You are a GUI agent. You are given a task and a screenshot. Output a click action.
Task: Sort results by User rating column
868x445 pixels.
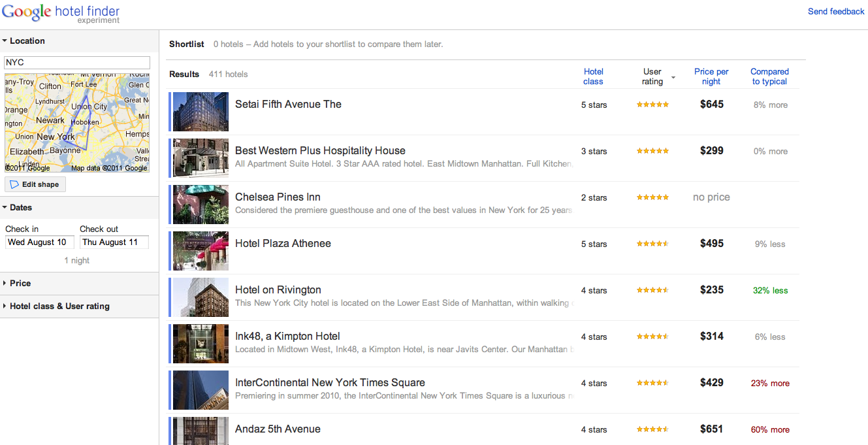tap(652, 76)
